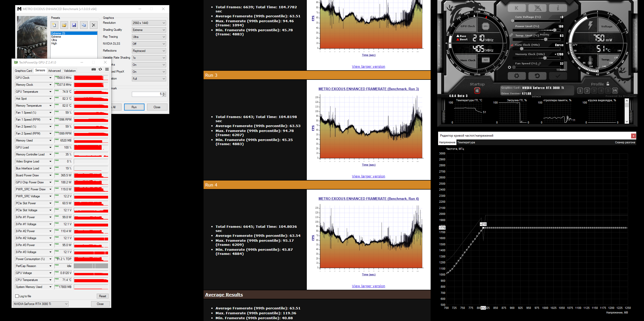This screenshot has width=644, height=321.
Task: Delete the selected preset with the X icon
Action: [93, 25]
